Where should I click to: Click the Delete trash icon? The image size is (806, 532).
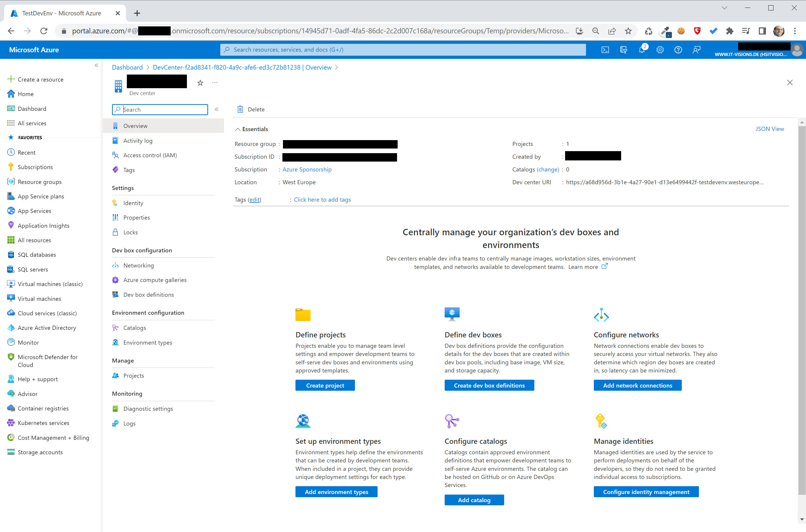click(240, 109)
